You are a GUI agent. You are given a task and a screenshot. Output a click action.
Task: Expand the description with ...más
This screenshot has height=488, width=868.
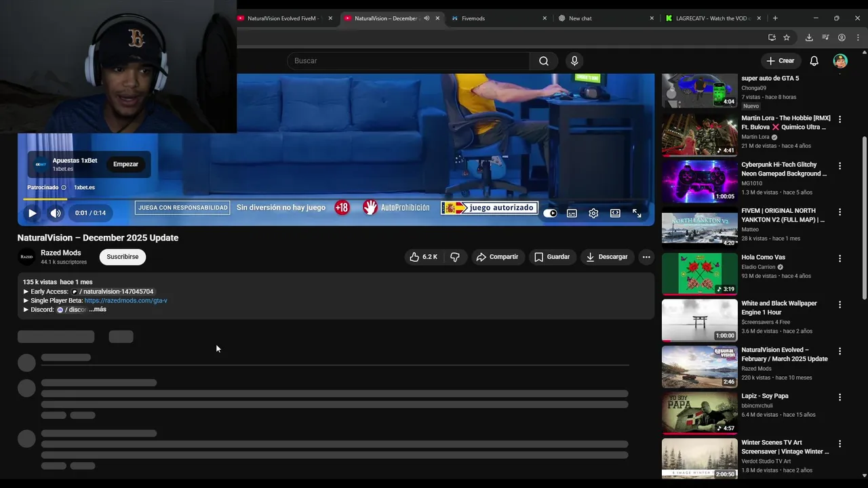(x=98, y=309)
